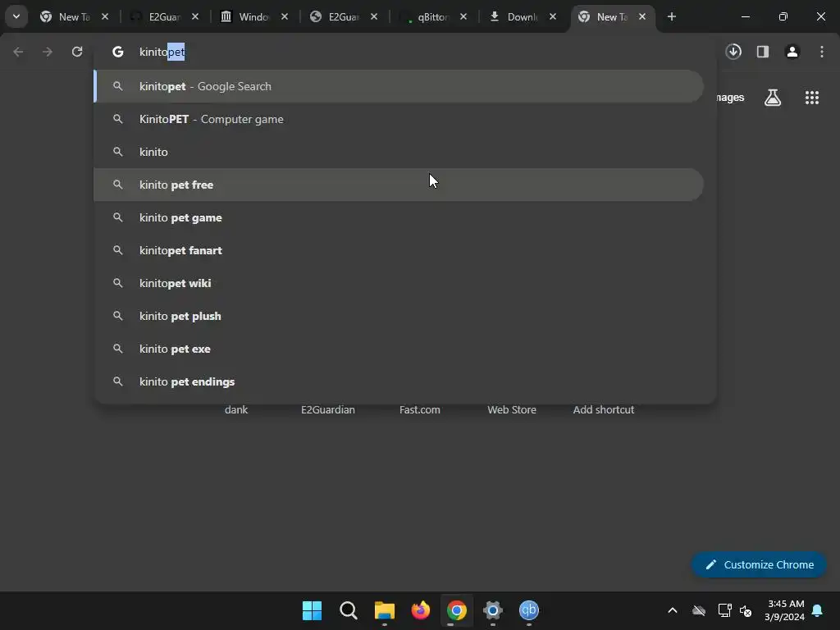Click the Chrome taskbar icon

(x=457, y=610)
